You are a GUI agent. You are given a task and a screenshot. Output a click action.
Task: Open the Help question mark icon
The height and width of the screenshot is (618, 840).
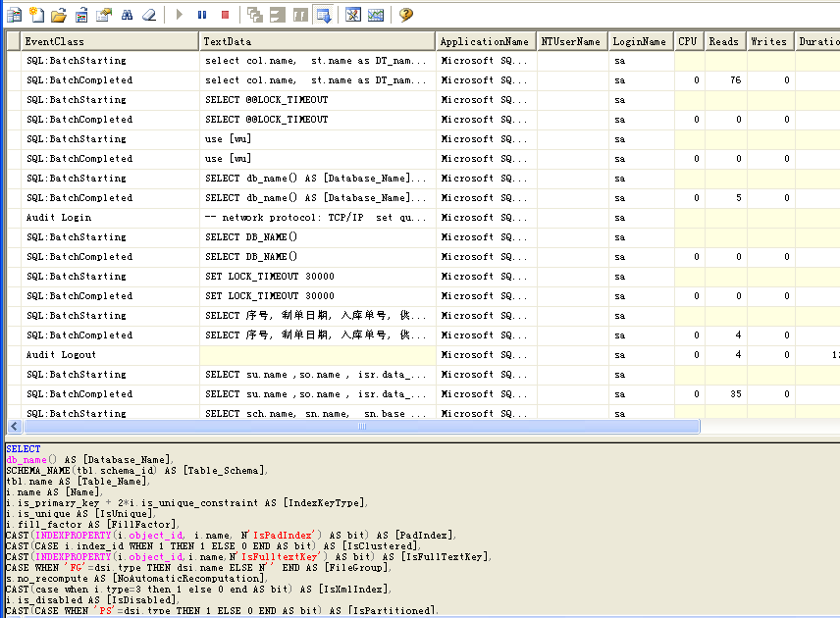coord(405,15)
